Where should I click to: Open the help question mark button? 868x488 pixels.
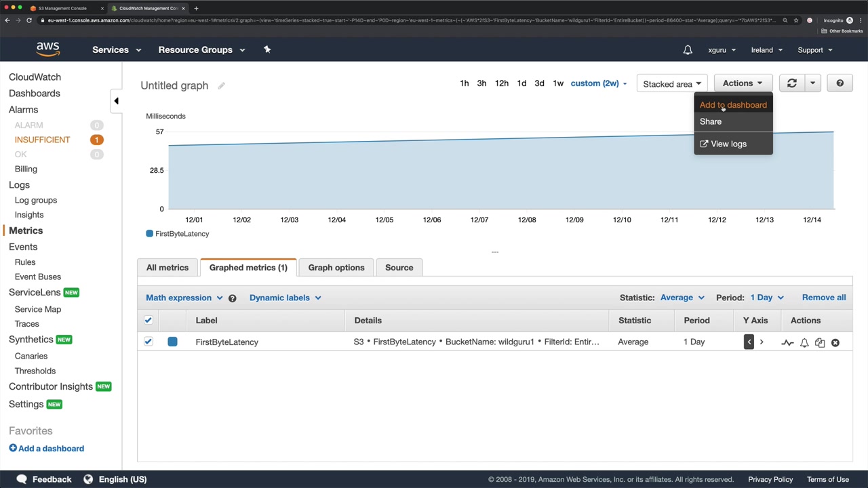(840, 83)
